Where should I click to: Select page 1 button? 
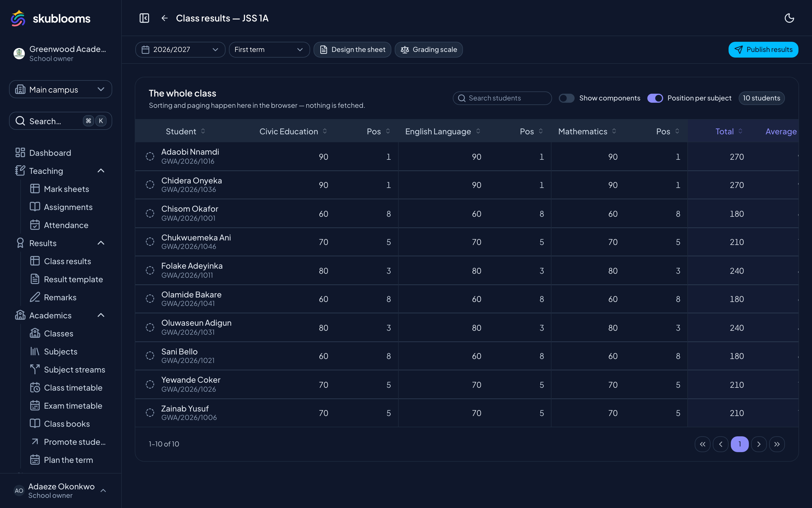point(740,444)
